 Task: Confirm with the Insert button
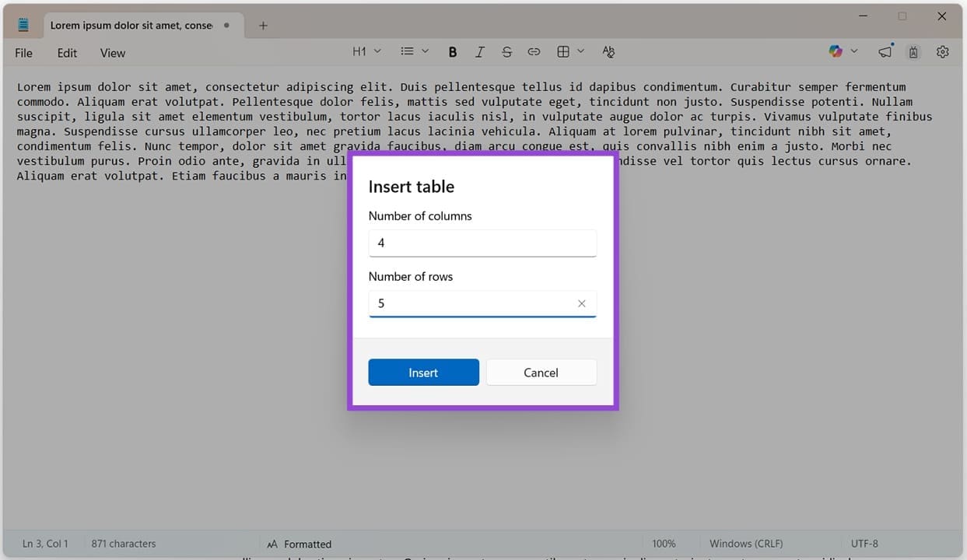pyautogui.click(x=423, y=372)
